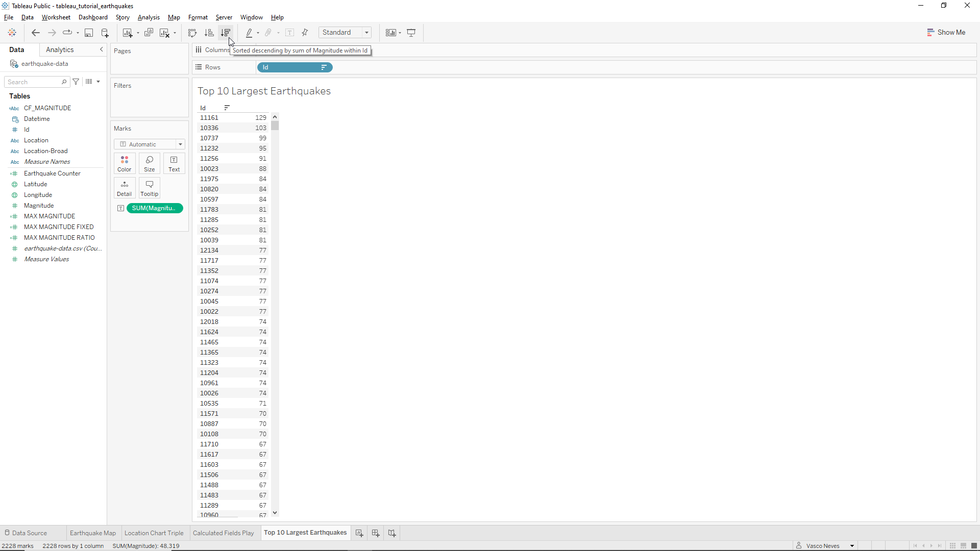
Task: Click the Tableau start page icon
Action: tap(12, 33)
